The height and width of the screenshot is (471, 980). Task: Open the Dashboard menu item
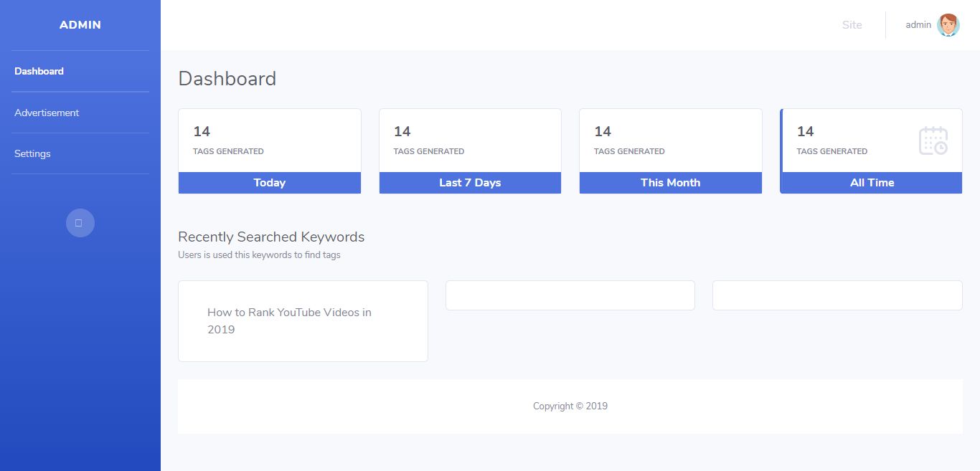(39, 71)
